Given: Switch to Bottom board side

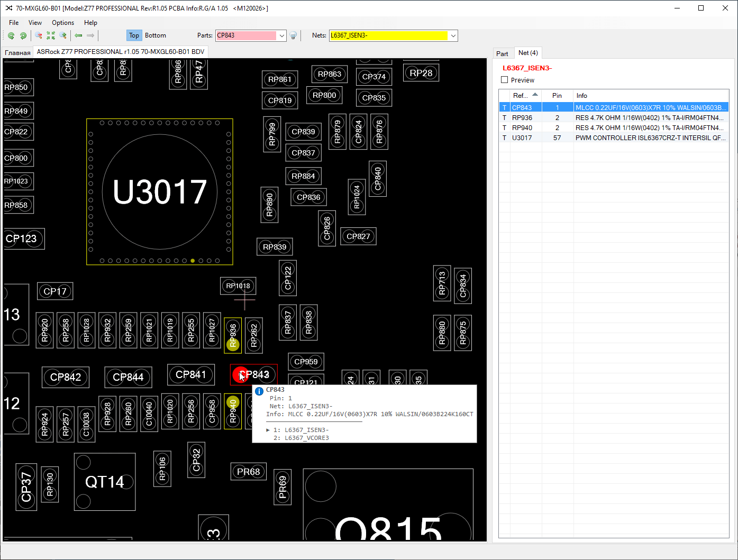Looking at the screenshot, I should tap(156, 35).
